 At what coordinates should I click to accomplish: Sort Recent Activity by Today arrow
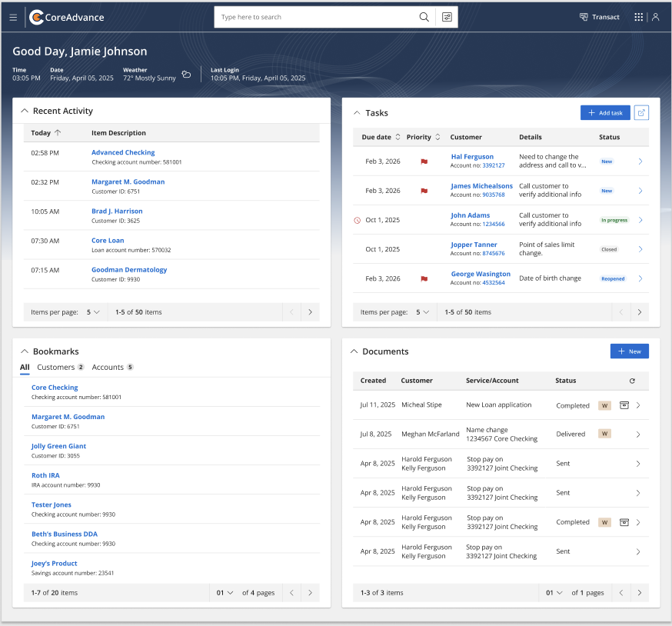click(x=58, y=133)
